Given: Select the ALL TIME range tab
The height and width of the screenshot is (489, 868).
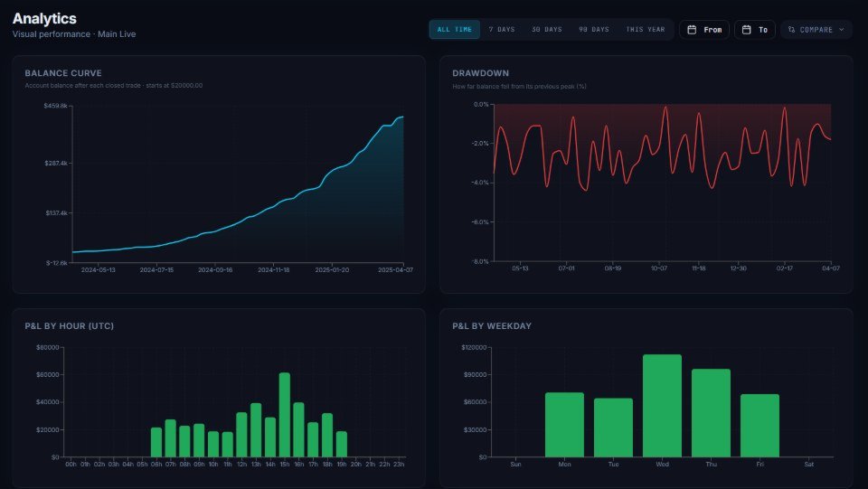Looking at the screenshot, I should tap(455, 29).
